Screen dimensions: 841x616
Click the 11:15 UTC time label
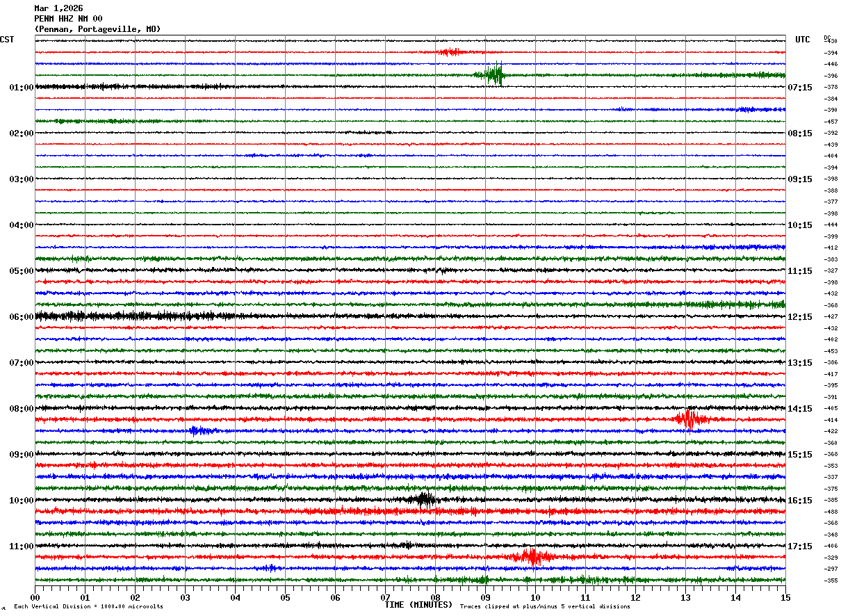coord(800,271)
